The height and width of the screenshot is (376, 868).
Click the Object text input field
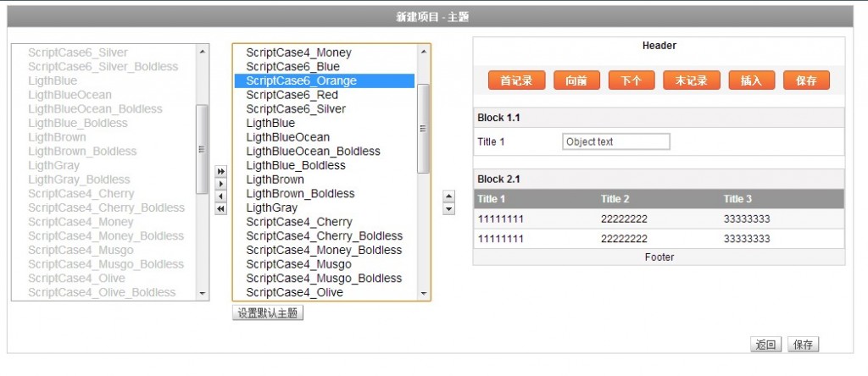[x=615, y=141]
